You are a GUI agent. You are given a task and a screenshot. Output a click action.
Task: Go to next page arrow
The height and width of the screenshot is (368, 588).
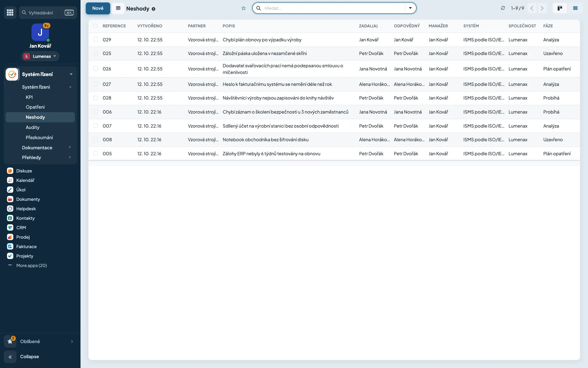click(542, 8)
